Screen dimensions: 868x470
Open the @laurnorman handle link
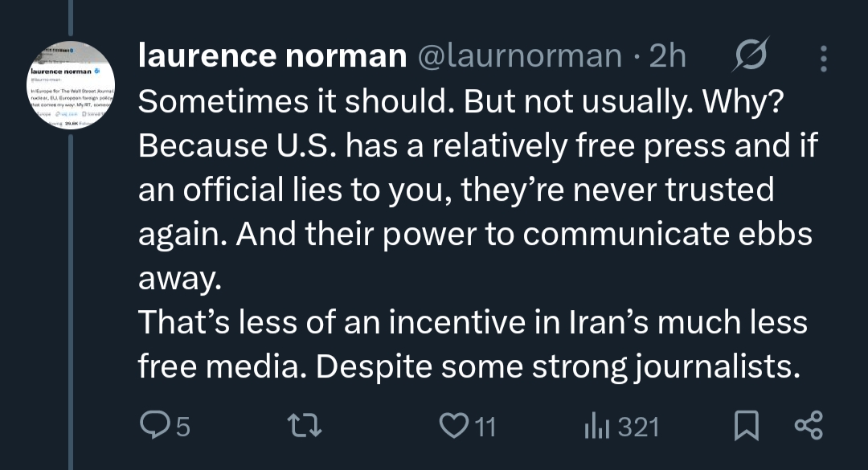(x=517, y=56)
